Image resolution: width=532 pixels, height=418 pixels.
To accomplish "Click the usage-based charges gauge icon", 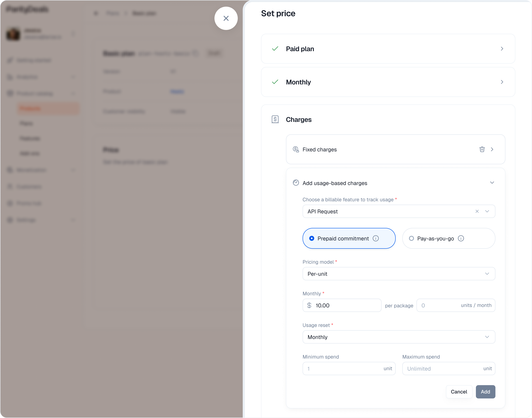I will click(x=296, y=183).
